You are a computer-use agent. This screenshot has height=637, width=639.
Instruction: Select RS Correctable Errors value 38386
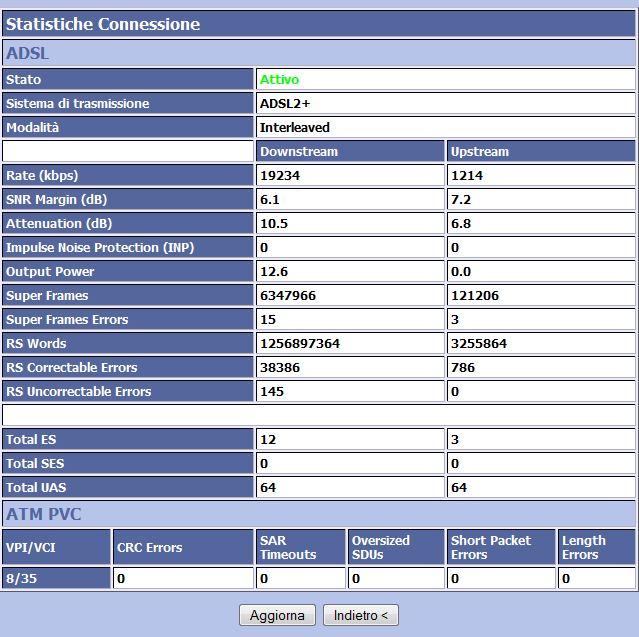tap(280, 367)
